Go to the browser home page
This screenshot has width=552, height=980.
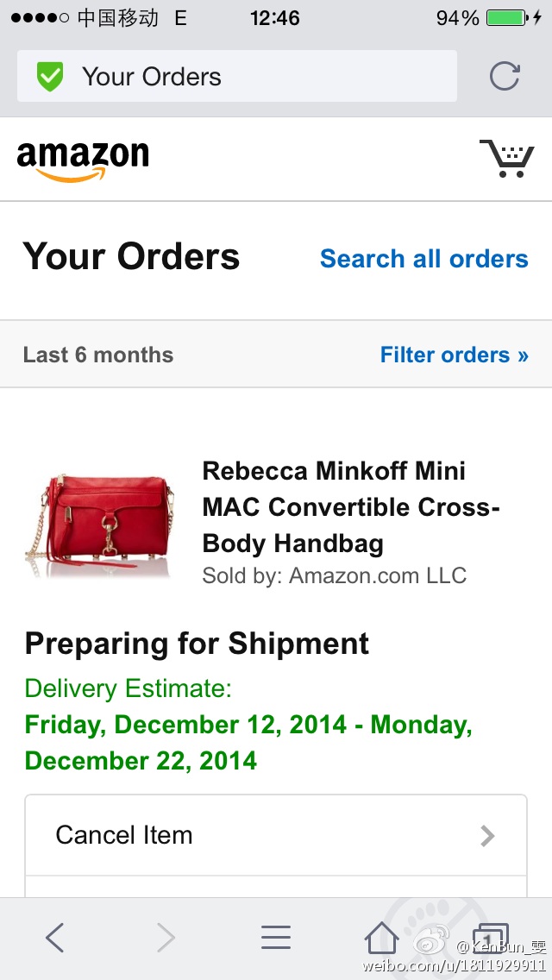[380, 937]
